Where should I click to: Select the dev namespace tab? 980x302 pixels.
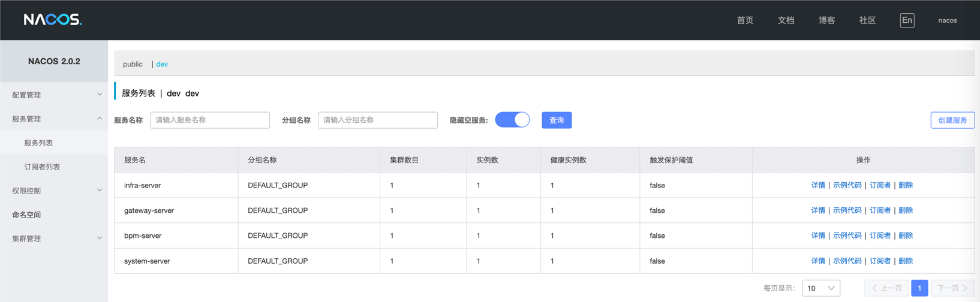(x=162, y=64)
